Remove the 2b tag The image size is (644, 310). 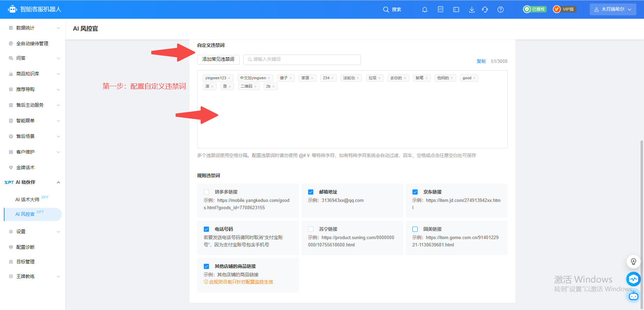click(x=273, y=87)
